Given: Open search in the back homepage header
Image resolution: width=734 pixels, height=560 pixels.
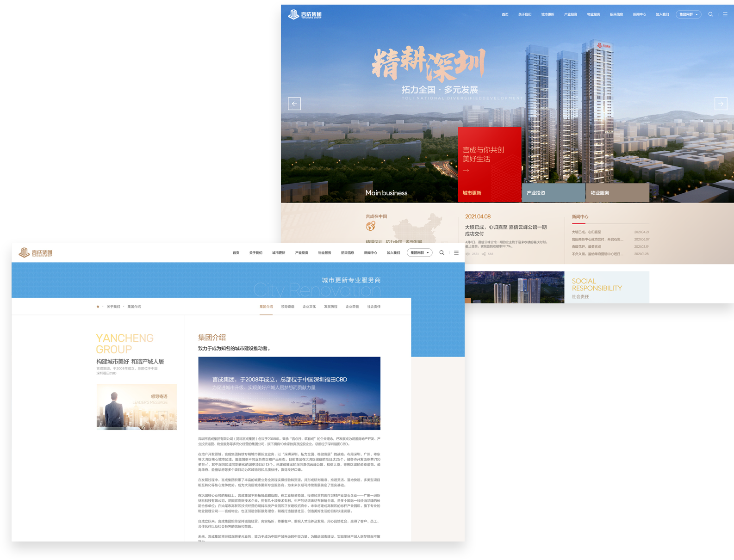Looking at the screenshot, I should click(710, 14).
